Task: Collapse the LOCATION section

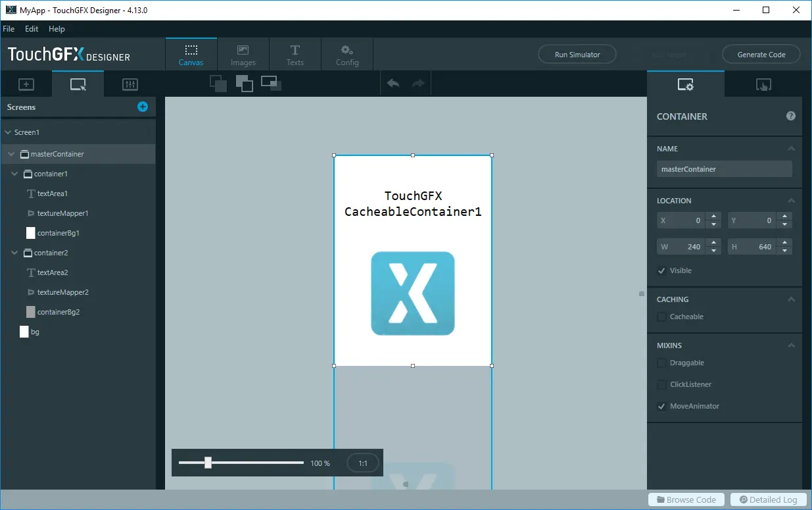Action: point(792,201)
